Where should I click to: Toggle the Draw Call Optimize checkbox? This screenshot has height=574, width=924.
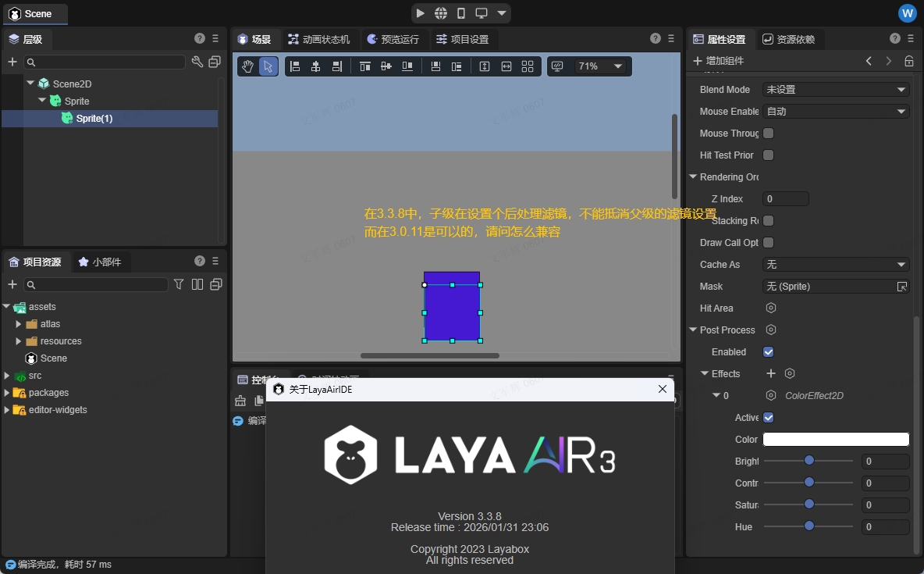tap(768, 243)
